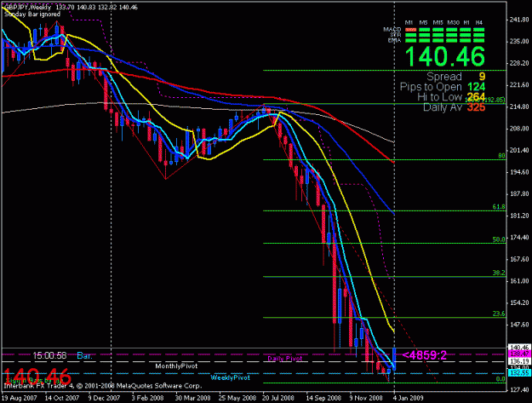Click the green STR M15 signal block
The image size is (532, 403).
[x=438, y=35]
